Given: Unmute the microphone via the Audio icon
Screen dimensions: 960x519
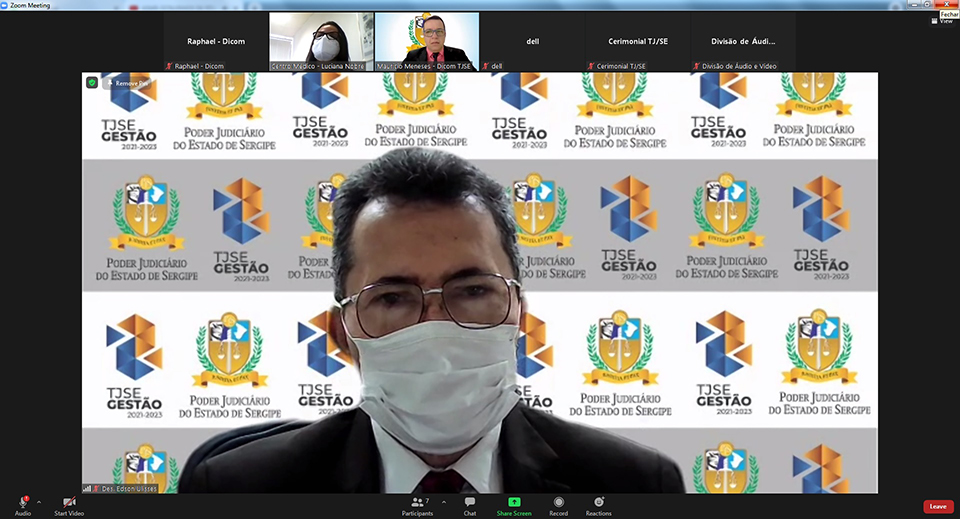Looking at the screenshot, I should pos(22,502).
